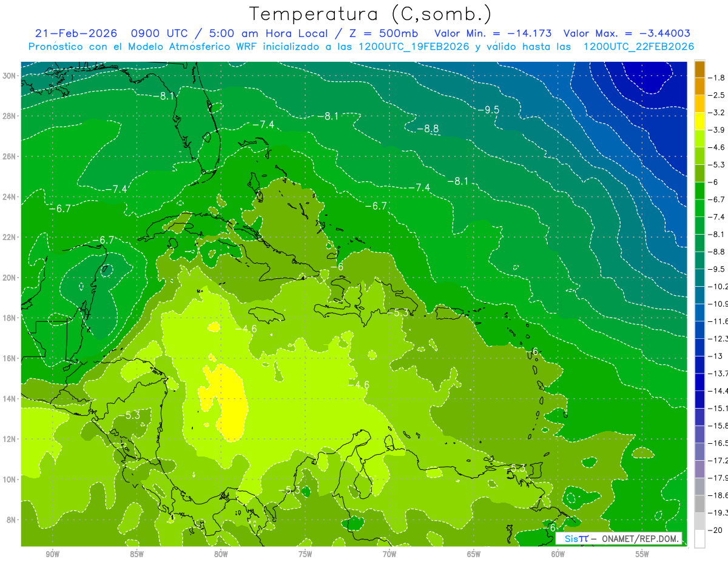Click the "Temperatura (C,somb.)" chart title
728x562 pixels.
click(x=370, y=15)
